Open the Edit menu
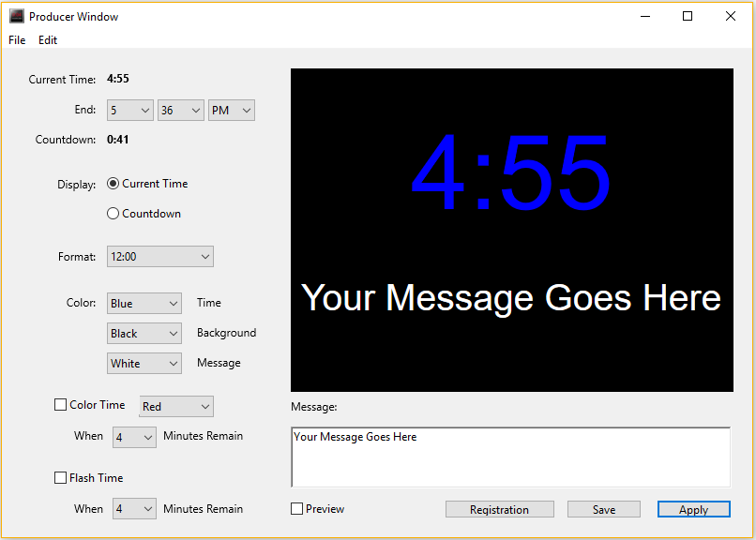This screenshot has width=756, height=540. tap(47, 40)
